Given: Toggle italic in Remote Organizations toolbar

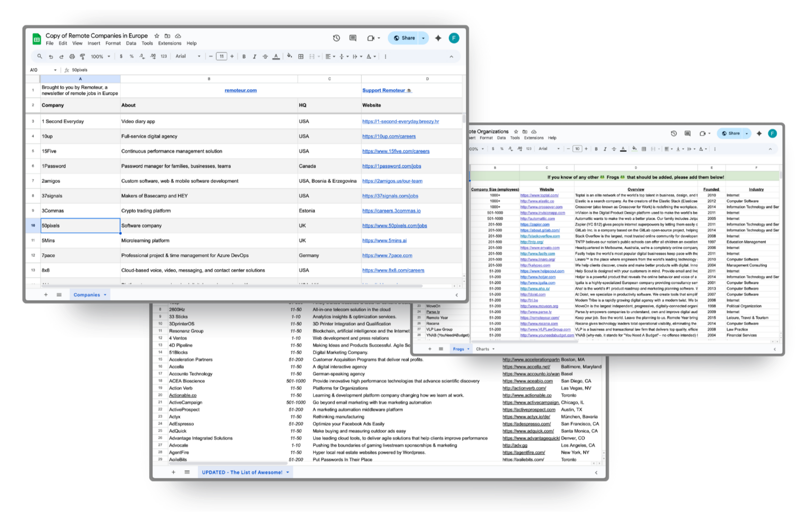Looking at the screenshot, I should (x=605, y=149).
